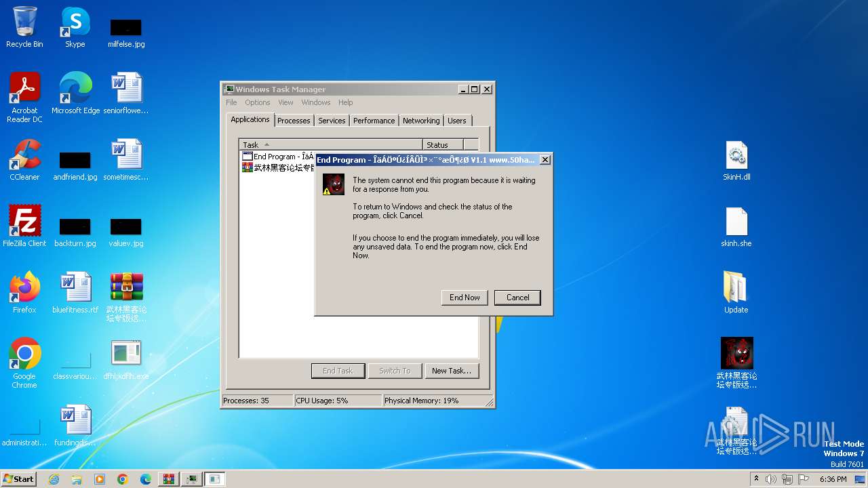Select the Update folder icon
The height and width of the screenshot is (488, 868).
point(736,292)
